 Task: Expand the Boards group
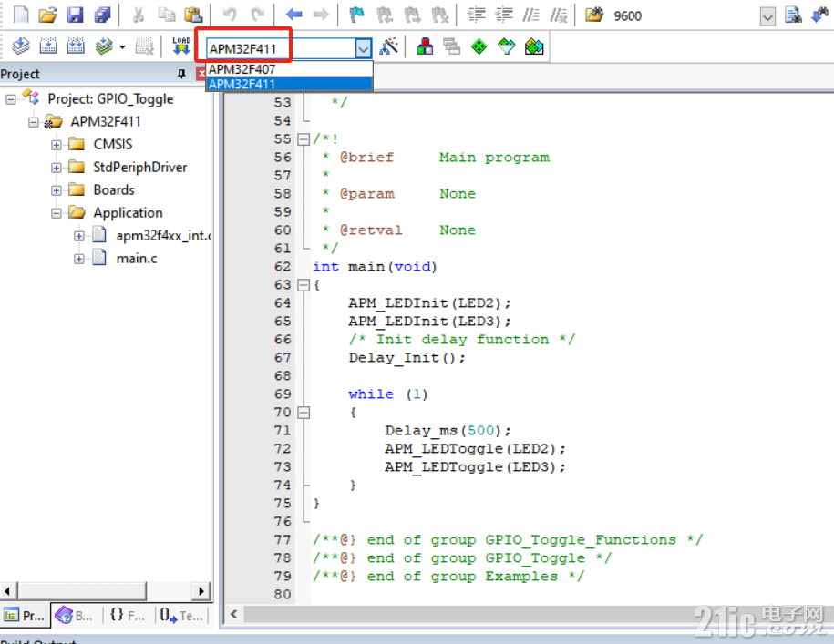point(57,190)
